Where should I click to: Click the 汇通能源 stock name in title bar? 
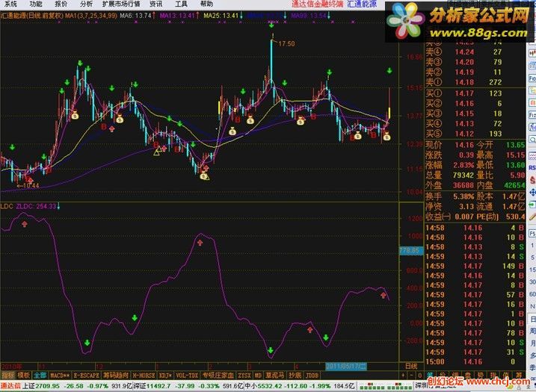(x=362, y=4)
